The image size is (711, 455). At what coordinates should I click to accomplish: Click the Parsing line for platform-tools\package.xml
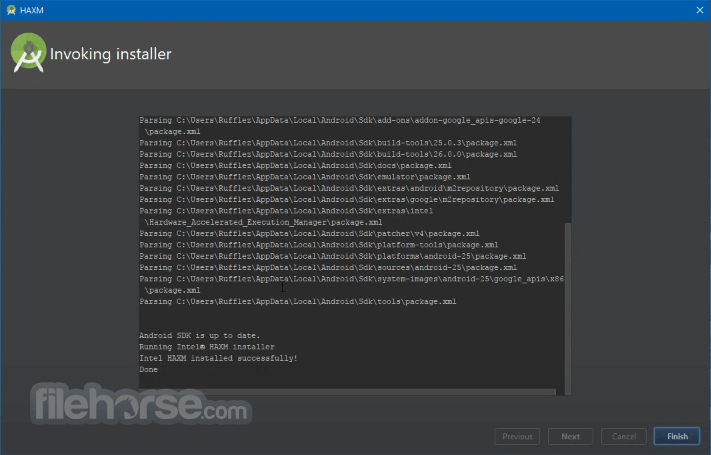pyautogui.click(x=319, y=245)
